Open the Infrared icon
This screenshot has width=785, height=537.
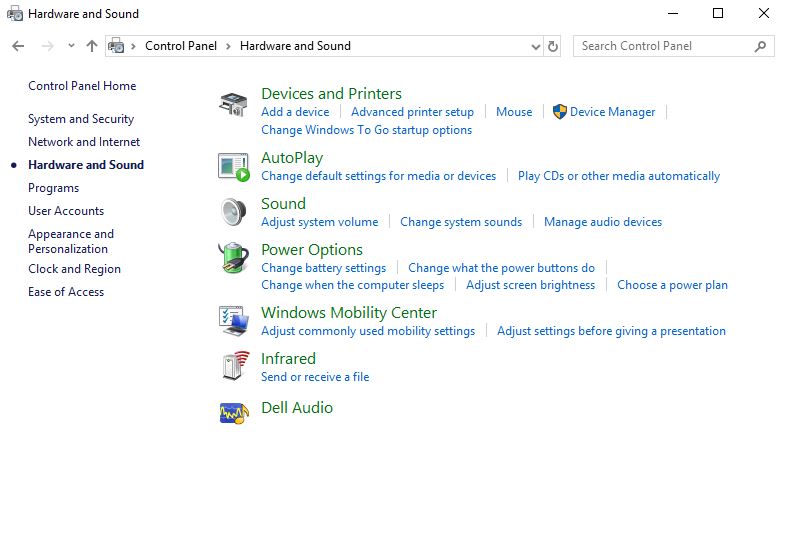tap(233, 367)
